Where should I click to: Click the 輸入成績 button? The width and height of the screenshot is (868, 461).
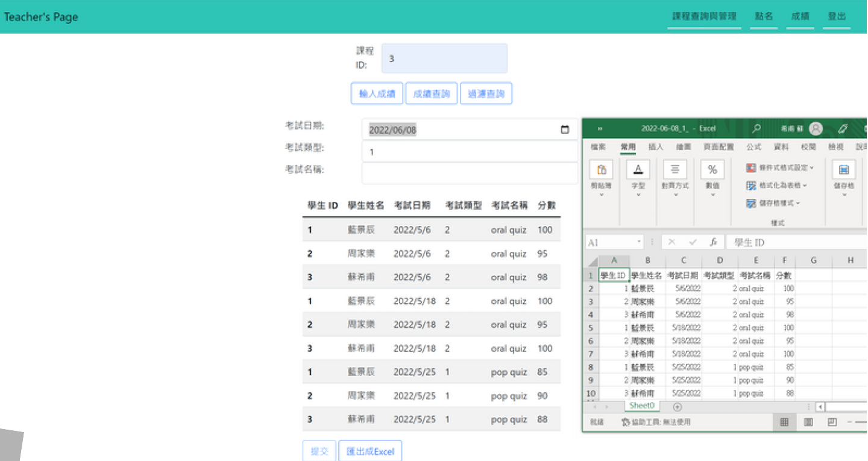(377, 93)
